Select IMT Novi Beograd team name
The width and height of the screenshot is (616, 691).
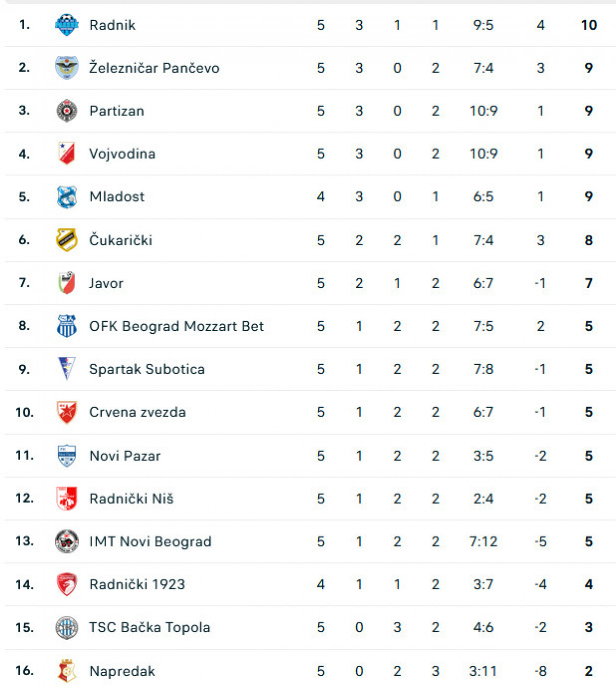tap(150, 541)
